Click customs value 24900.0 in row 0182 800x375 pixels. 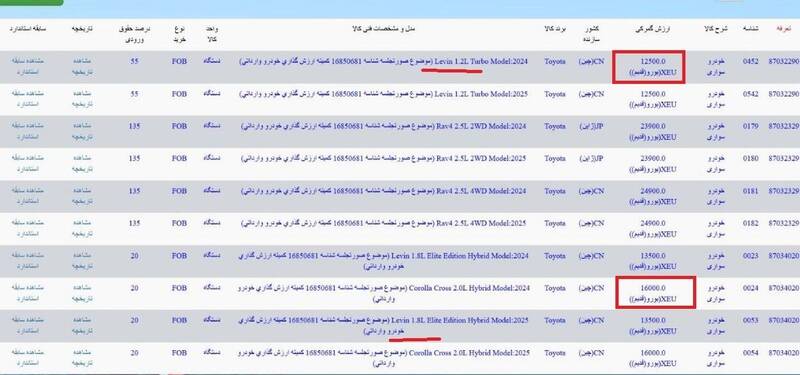(653, 223)
